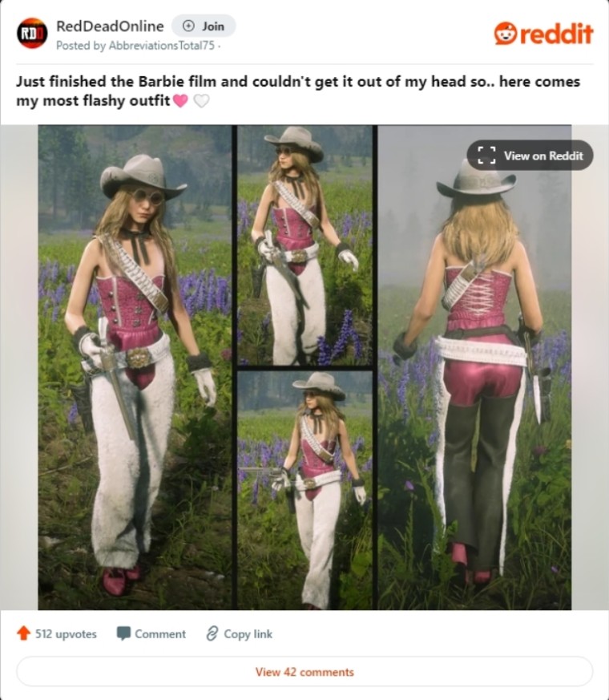Screen dimensions: 609x700
Task: Click the Reddit logo
Action: click(543, 34)
